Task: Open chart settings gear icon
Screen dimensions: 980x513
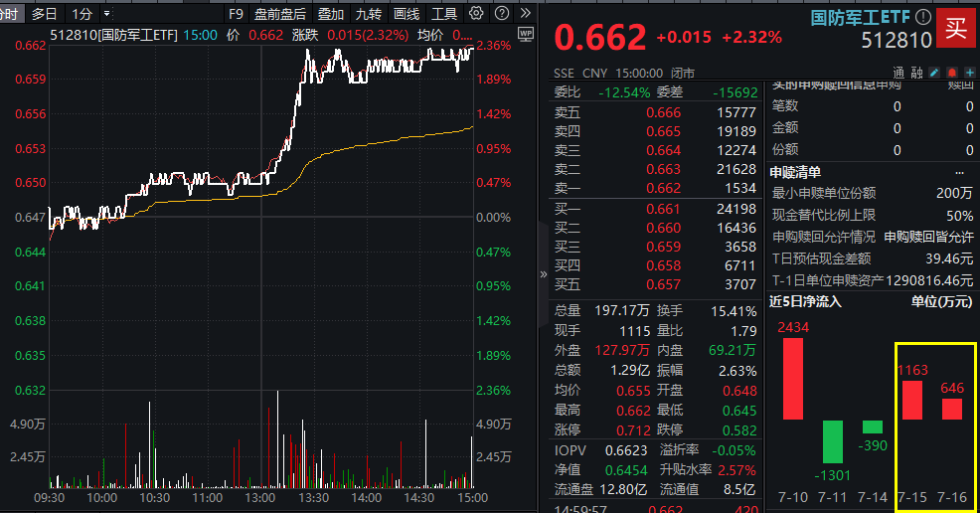Action: (476, 14)
